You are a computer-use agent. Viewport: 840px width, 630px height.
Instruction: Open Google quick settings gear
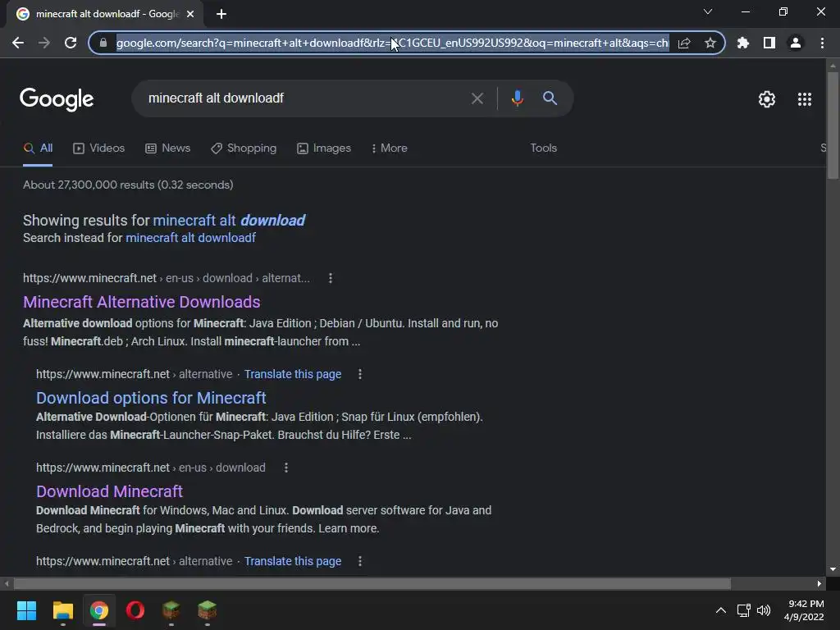pyautogui.click(x=767, y=99)
